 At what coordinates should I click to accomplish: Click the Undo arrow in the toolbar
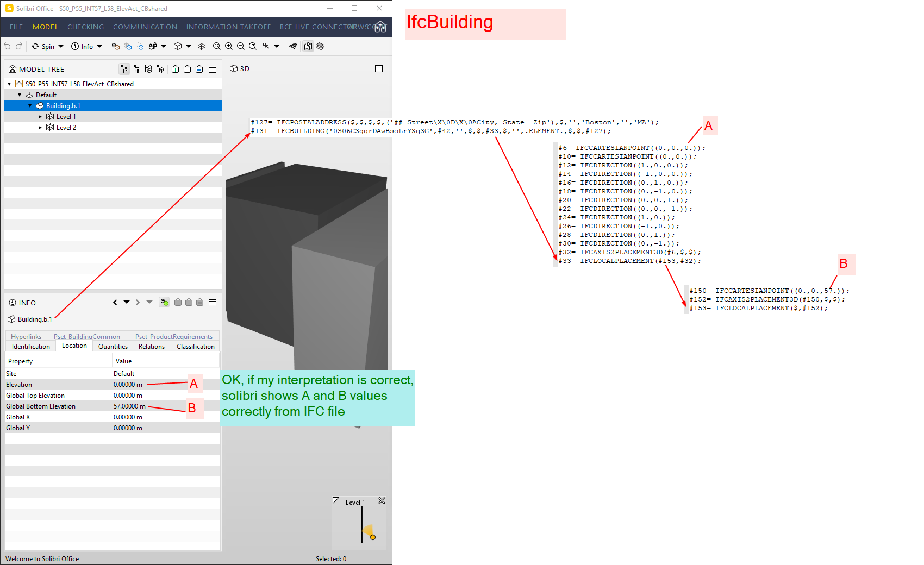(x=8, y=47)
